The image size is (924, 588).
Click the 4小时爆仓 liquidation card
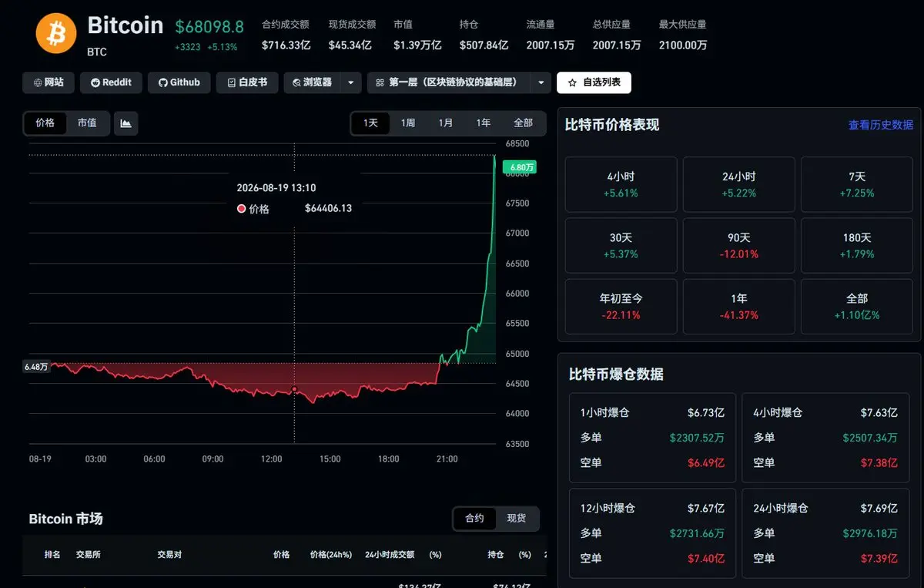(825, 438)
